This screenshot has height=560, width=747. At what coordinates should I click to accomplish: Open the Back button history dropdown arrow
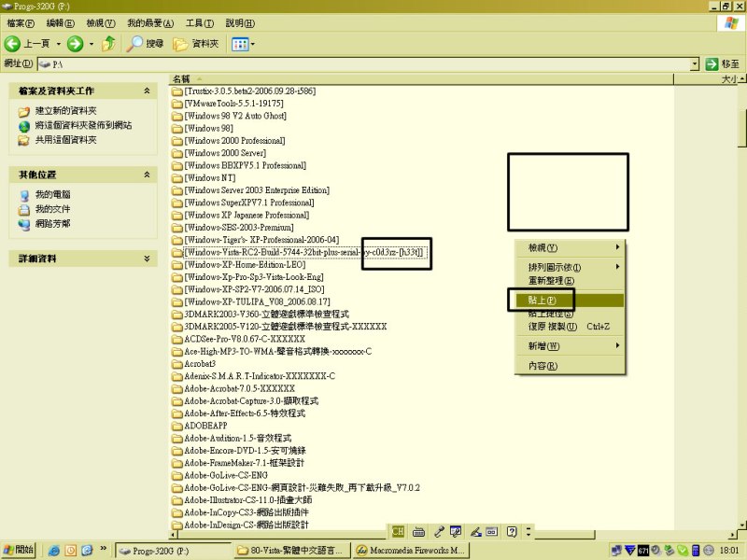pyautogui.click(x=59, y=44)
